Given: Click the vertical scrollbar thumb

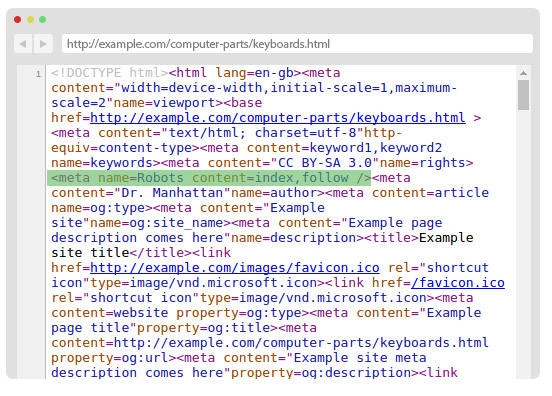Looking at the screenshot, I should (x=523, y=95).
